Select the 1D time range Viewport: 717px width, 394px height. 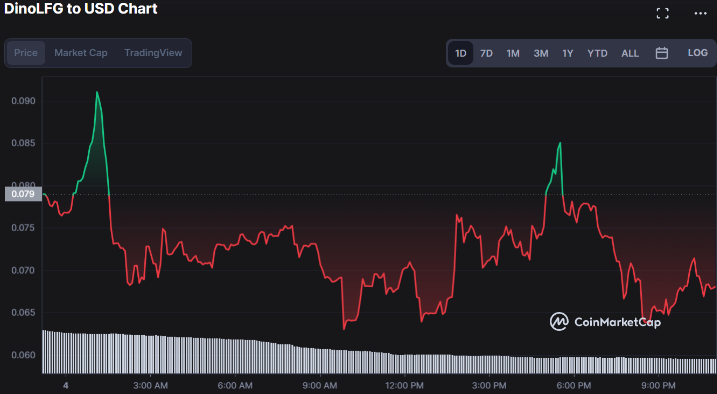460,53
